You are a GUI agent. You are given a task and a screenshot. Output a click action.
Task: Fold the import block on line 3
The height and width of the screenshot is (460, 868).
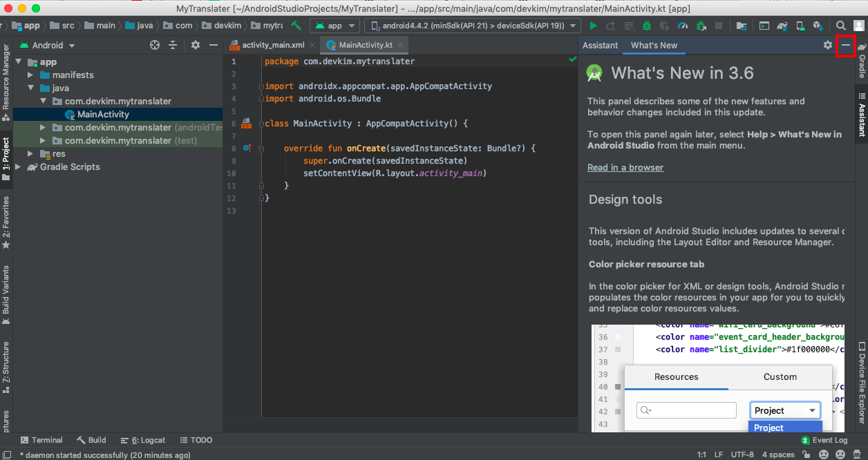click(x=261, y=86)
